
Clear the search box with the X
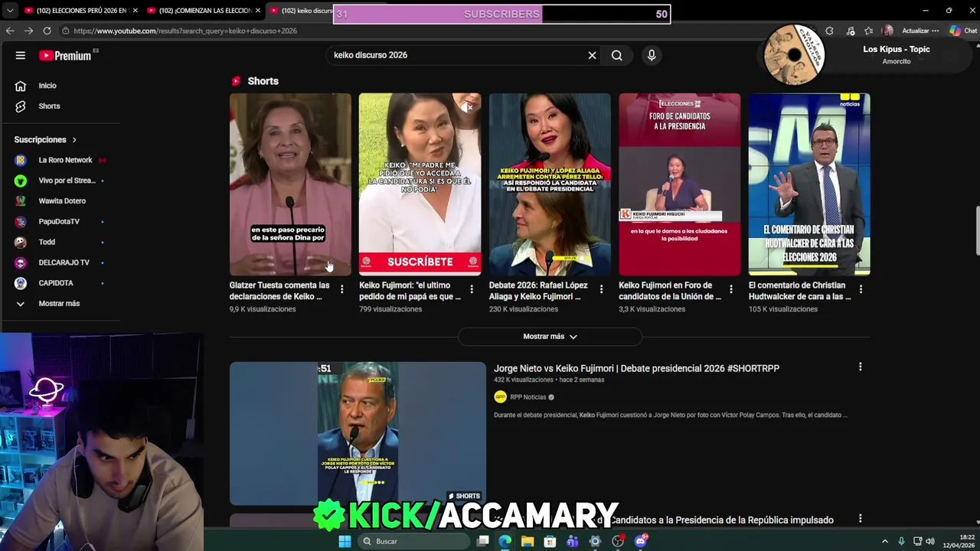pyautogui.click(x=592, y=55)
